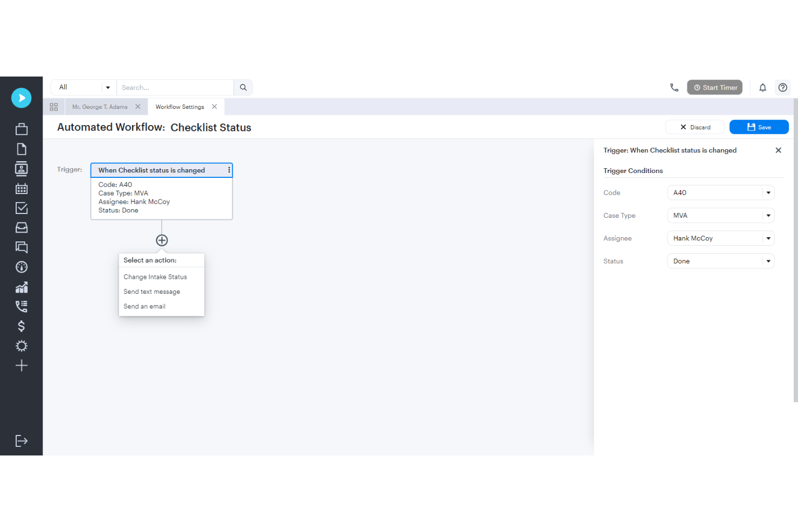Click the search magnifier button
The height and width of the screenshot is (532, 798).
pyautogui.click(x=243, y=87)
